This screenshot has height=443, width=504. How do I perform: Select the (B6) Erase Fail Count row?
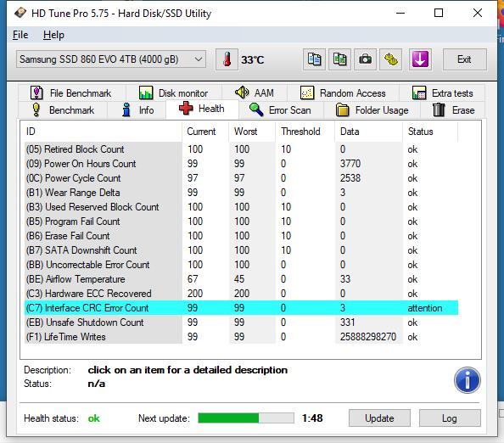(241, 236)
